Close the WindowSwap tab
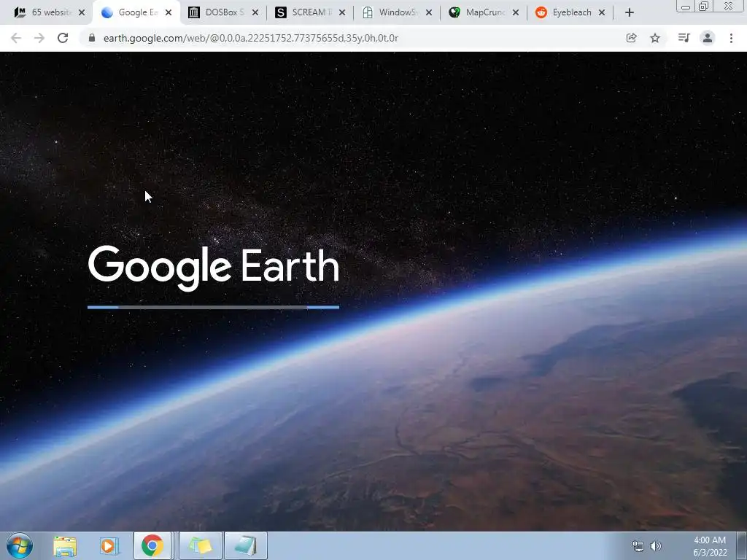Image resolution: width=747 pixels, height=560 pixels. coord(429,12)
